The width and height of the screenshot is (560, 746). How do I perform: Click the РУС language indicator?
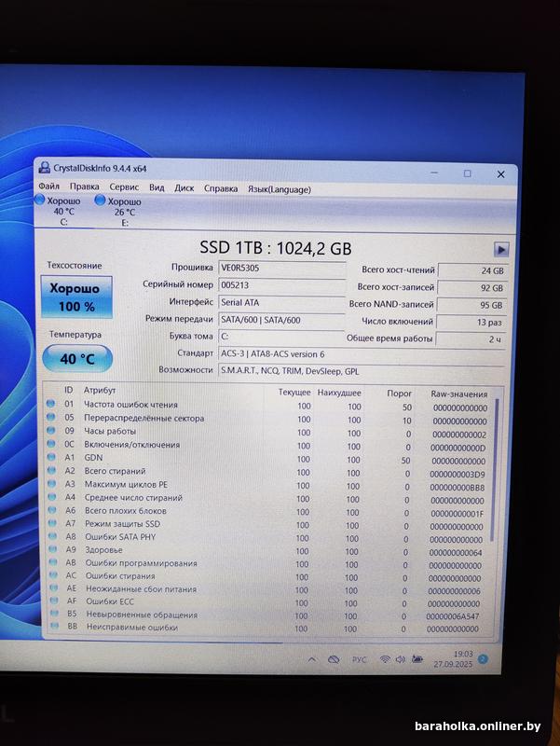[360, 660]
